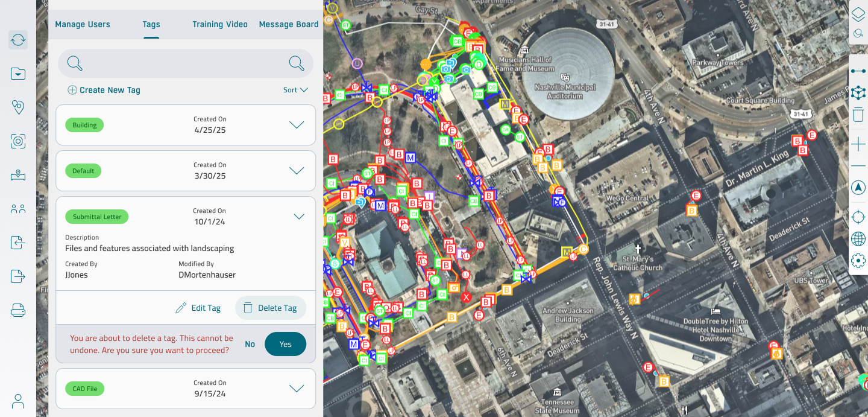Click the print icon in sidebar
The width and height of the screenshot is (868, 417).
point(18,310)
